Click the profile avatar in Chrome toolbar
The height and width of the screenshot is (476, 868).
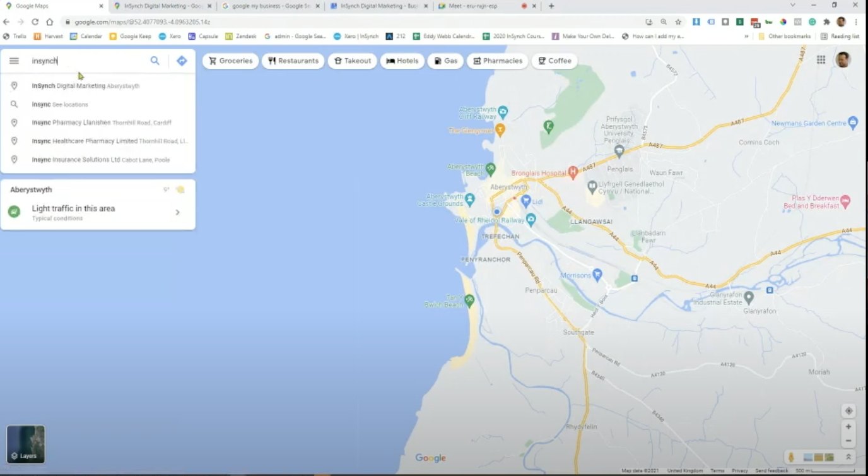[x=840, y=21]
